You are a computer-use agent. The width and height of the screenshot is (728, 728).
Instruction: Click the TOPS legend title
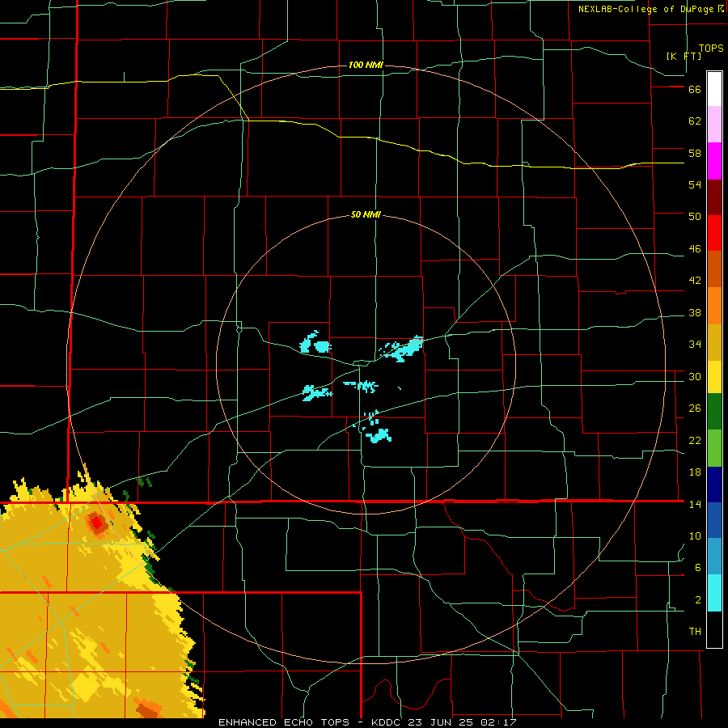click(711, 49)
